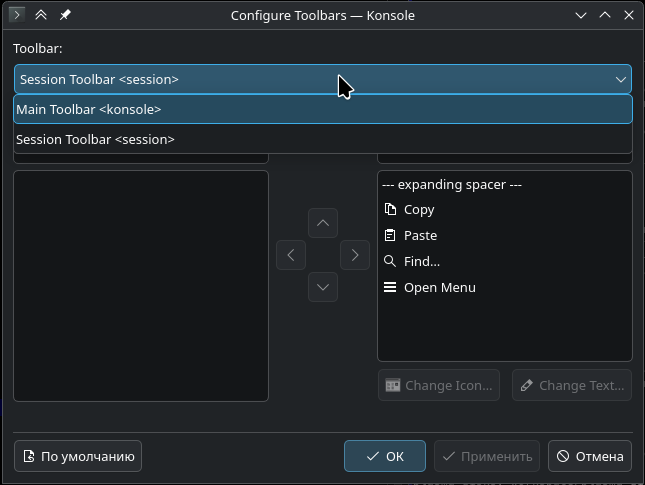
Task: Click the Find magnifier icon
Action: click(390, 262)
